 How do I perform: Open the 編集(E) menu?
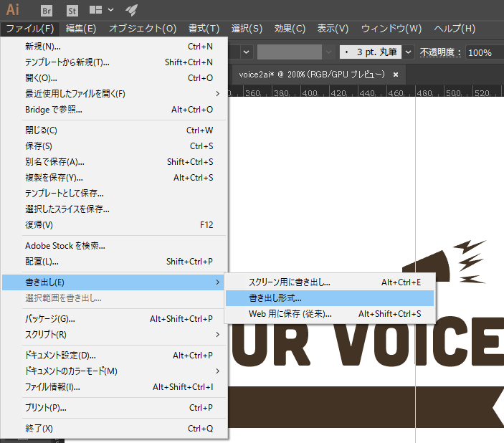81,29
